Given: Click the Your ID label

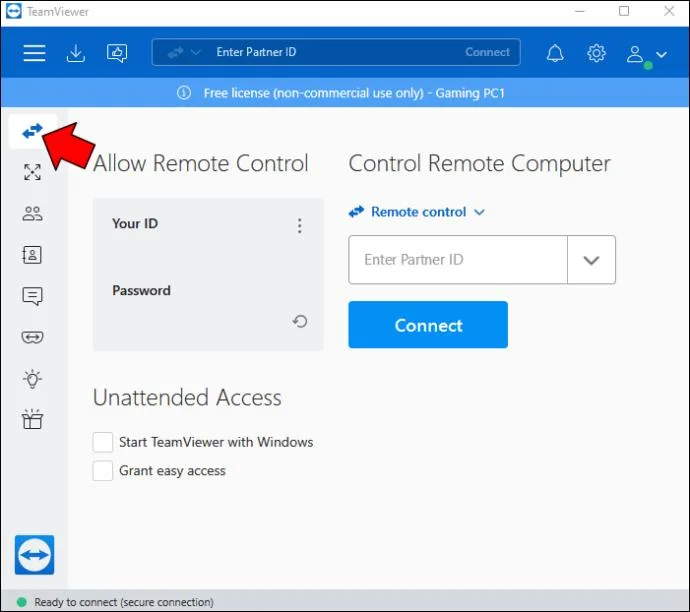Looking at the screenshot, I should [135, 224].
